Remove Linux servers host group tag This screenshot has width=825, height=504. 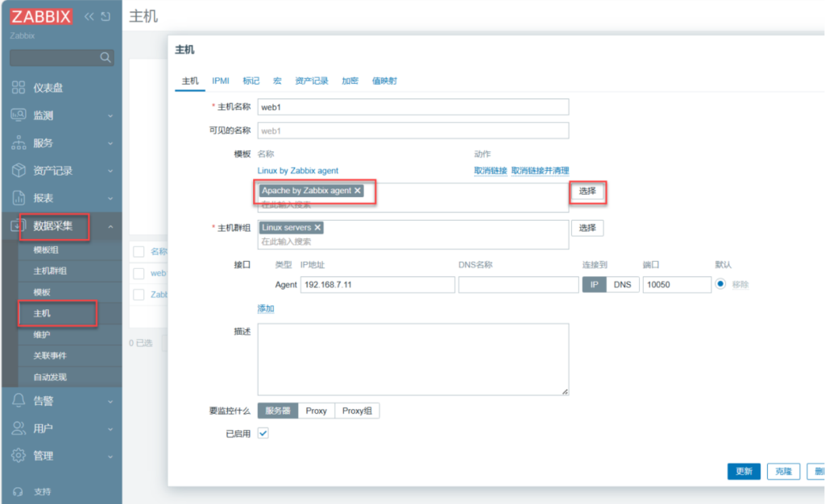coord(317,228)
